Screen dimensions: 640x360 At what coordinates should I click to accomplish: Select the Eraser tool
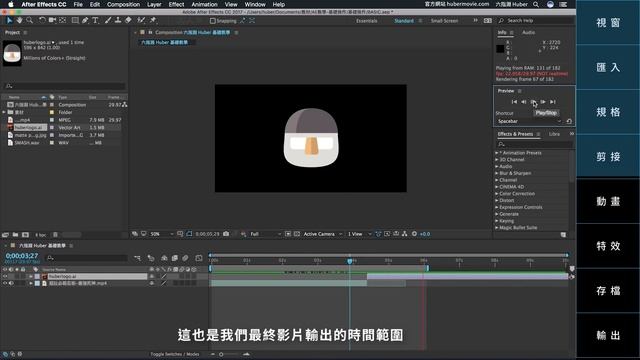coord(128,20)
